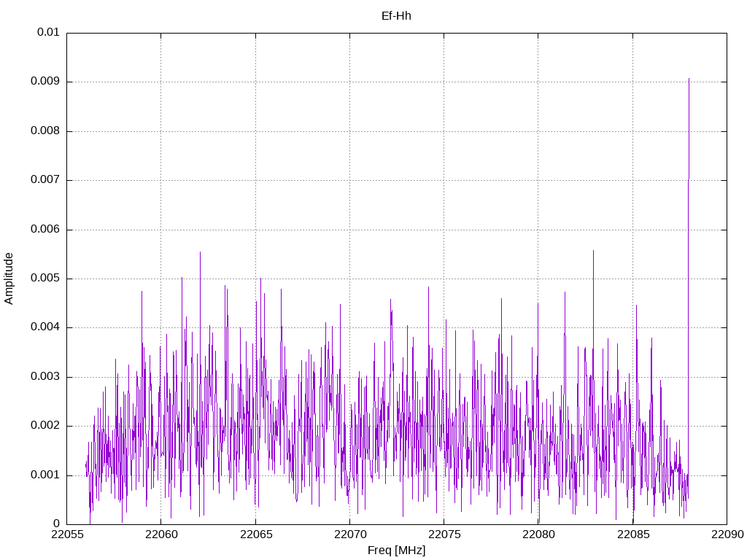Select the 0.003 y-axis tick label

[x=45, y=377]
